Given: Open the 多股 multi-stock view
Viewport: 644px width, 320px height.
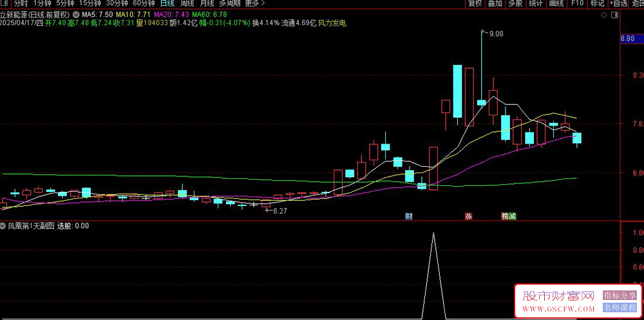Looking at the screenshot, I should pos(515,3).
